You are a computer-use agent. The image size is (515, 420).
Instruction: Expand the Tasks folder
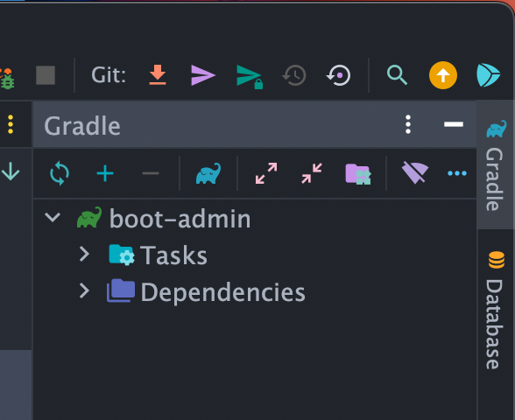[x=84, y=254]
